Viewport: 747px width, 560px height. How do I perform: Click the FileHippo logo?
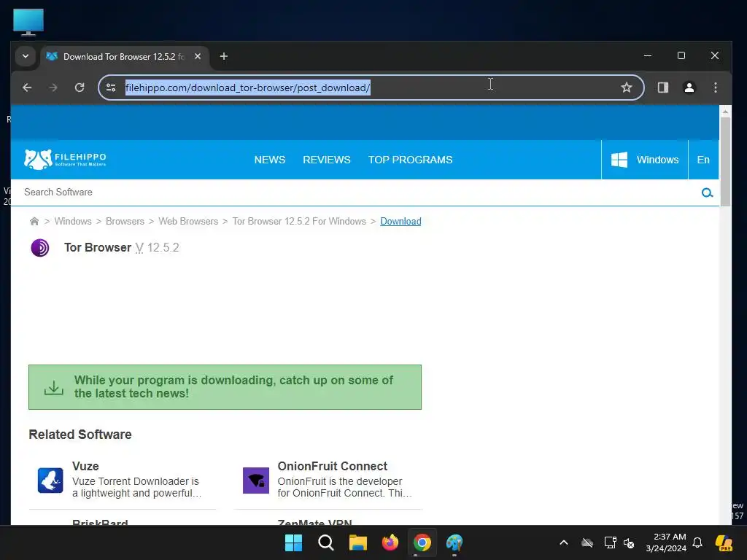click(x=65, y=160)
